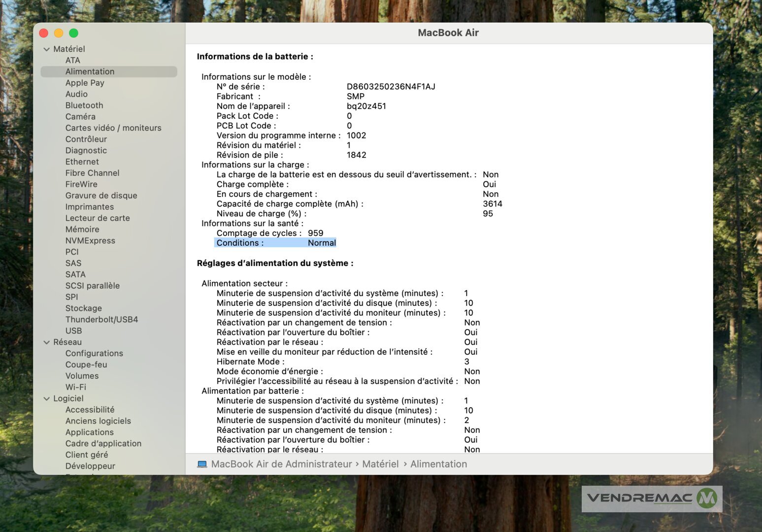
Task: Click the laptop icon in path bar
Action: tap(202, 465)
